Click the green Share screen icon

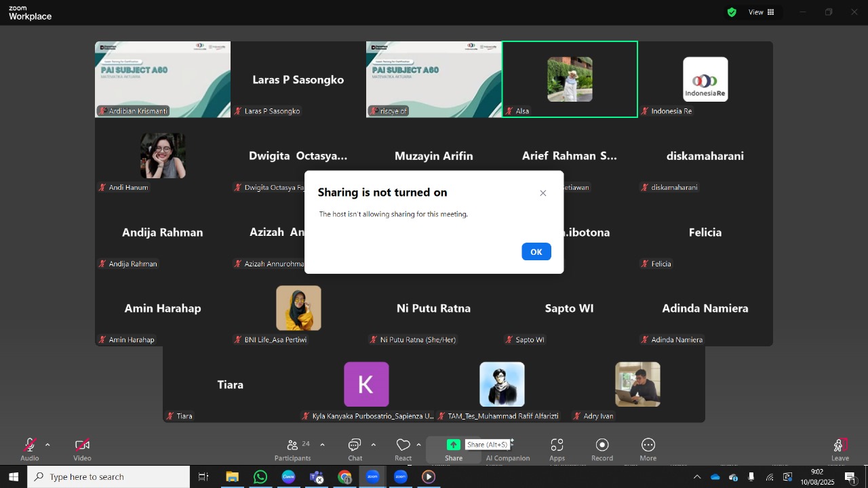coord(454,445)
